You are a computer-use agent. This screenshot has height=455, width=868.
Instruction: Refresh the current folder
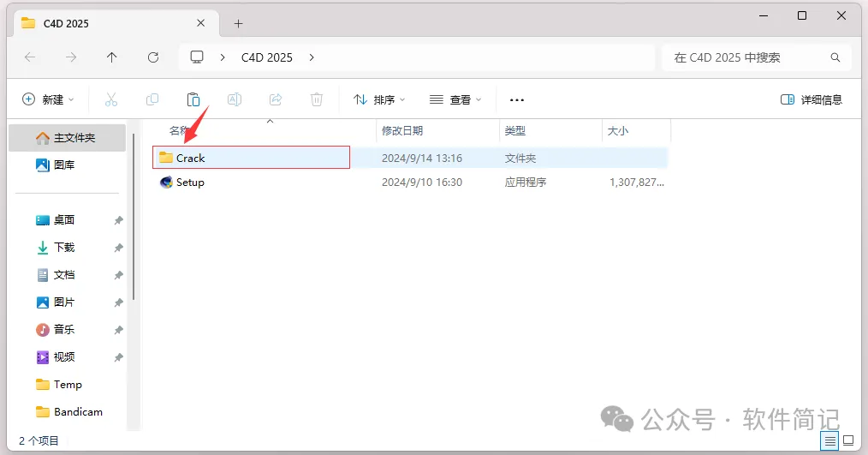pyautogui.click(x=153, y=57)
